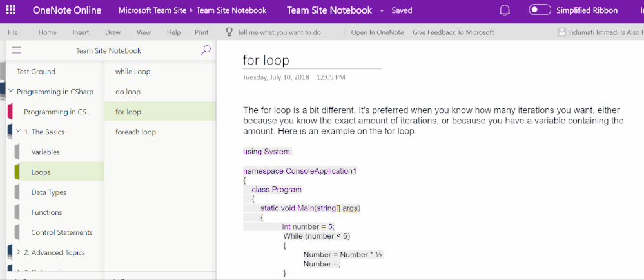This screenshot has height=280, width=644.
Task: Click the static void Main line
Action: coord(310,208)
